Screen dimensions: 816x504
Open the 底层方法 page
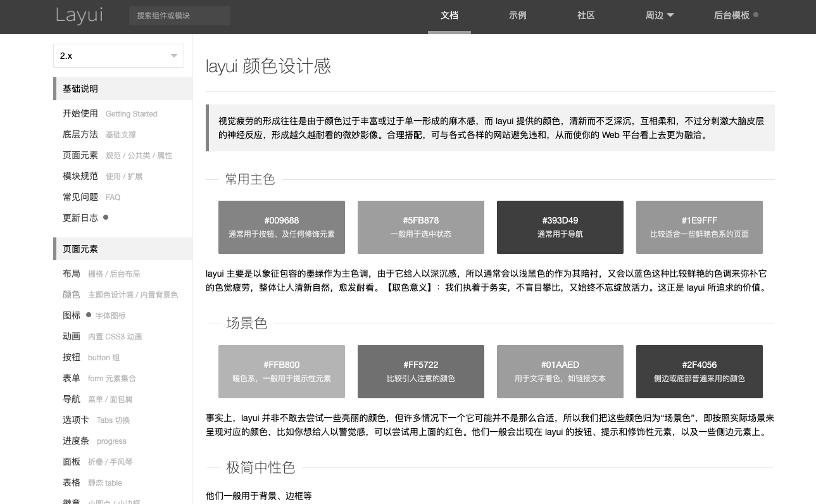(99, 134)
